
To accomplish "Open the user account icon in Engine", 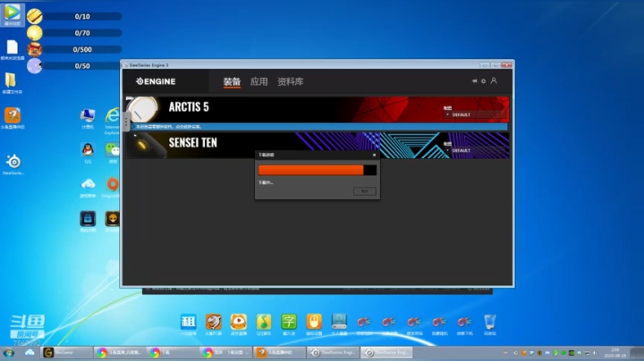I will 494,80.
